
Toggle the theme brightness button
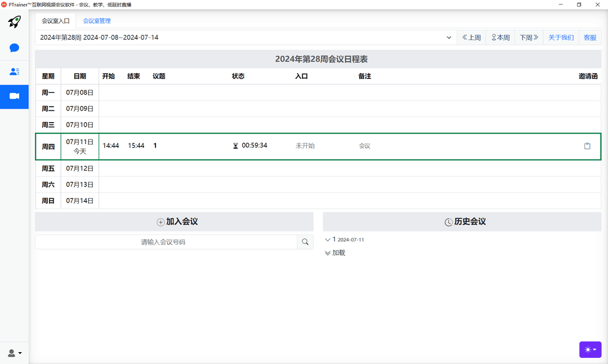590,350
